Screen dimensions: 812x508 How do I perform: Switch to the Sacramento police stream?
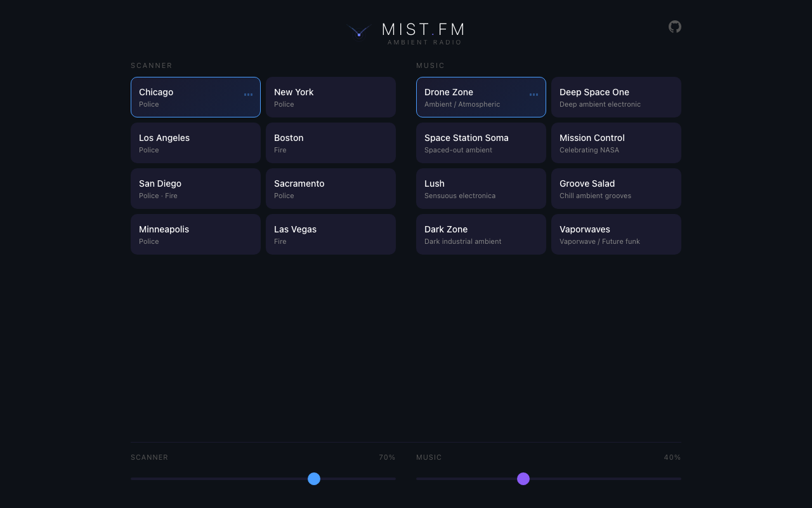331,189
